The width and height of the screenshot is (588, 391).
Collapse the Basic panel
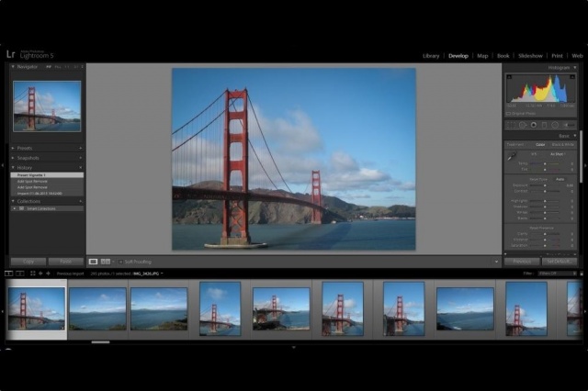pyautogui.click(x=575, y=136)
